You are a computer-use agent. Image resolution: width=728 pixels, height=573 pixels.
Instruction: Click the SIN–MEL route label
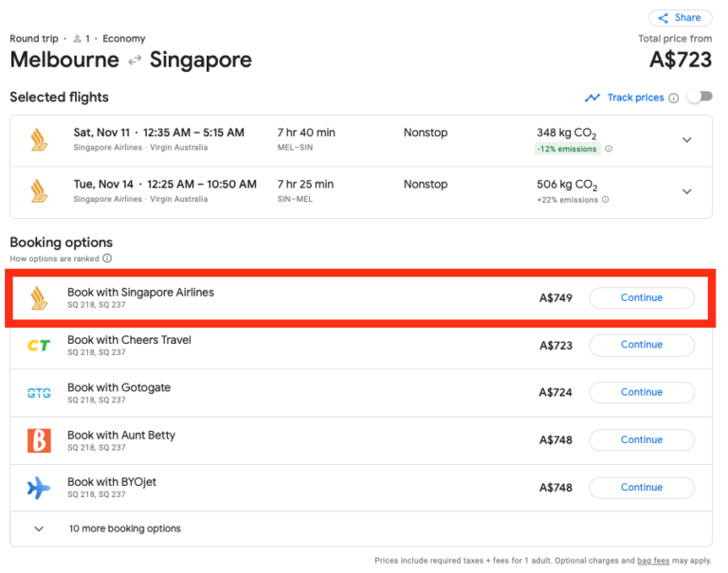click(x=296, y=199)
